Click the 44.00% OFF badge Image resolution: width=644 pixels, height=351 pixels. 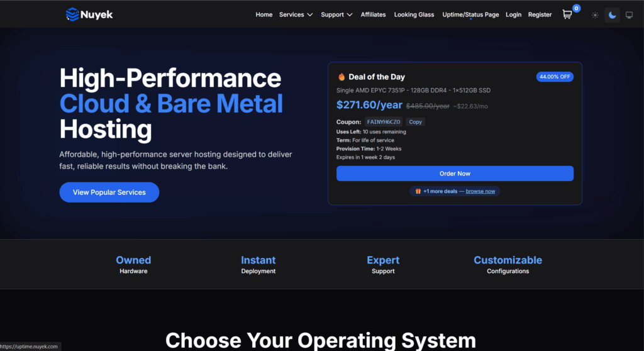555,77
